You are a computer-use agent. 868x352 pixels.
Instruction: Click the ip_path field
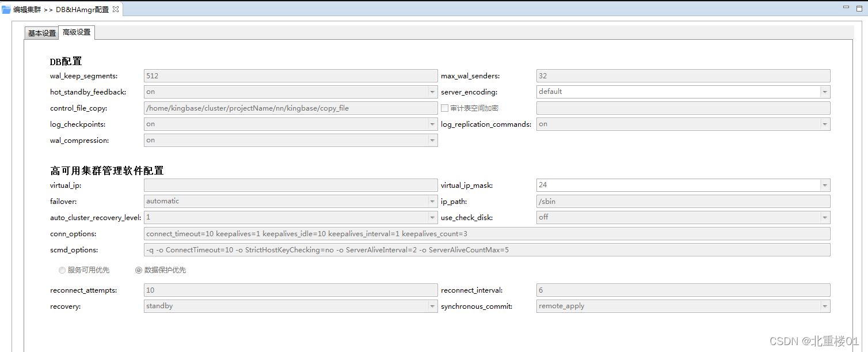tap(683, 201)
